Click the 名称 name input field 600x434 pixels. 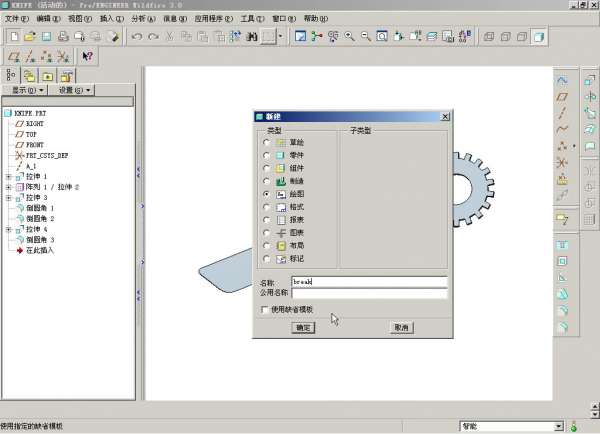point(369,282)
